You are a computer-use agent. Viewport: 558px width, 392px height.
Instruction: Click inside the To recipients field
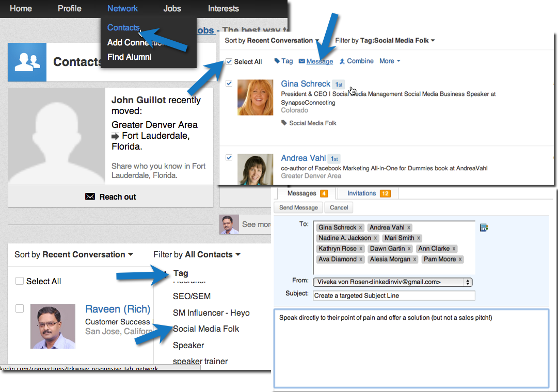coord(394,247)
